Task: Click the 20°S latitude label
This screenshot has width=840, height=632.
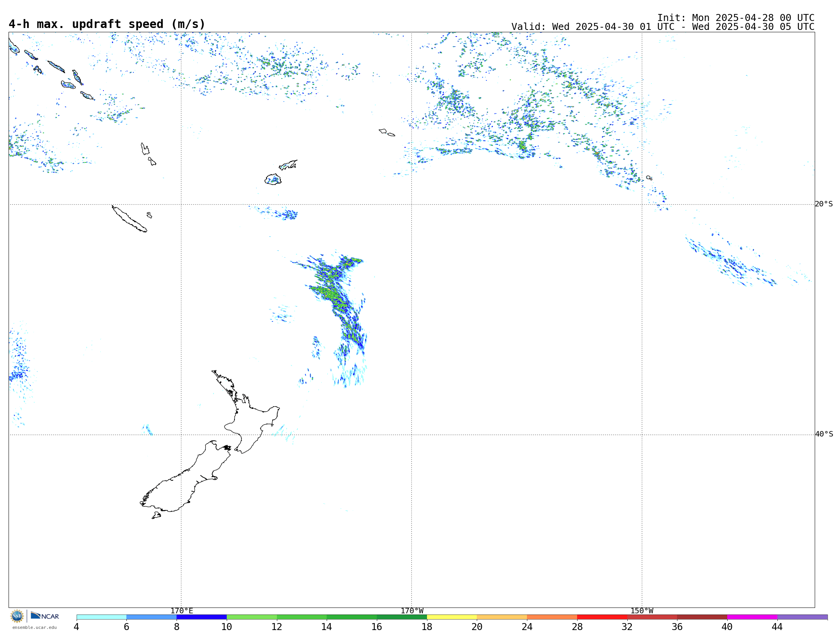Action: point(824,204)
